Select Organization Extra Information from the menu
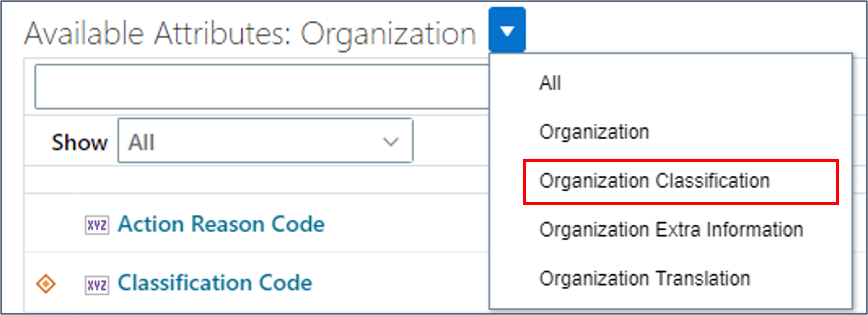Screen dimensions: 868x315 click(672, 230)
